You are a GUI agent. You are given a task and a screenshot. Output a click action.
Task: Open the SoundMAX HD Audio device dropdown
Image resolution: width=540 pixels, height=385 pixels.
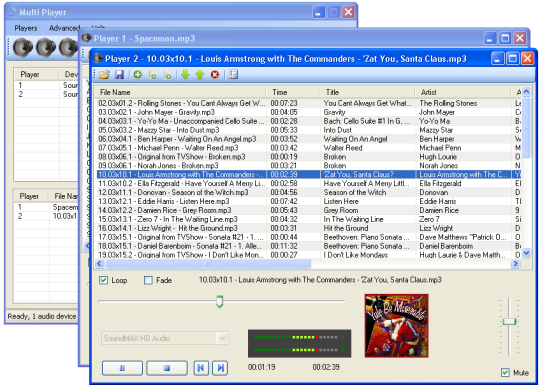222,338
